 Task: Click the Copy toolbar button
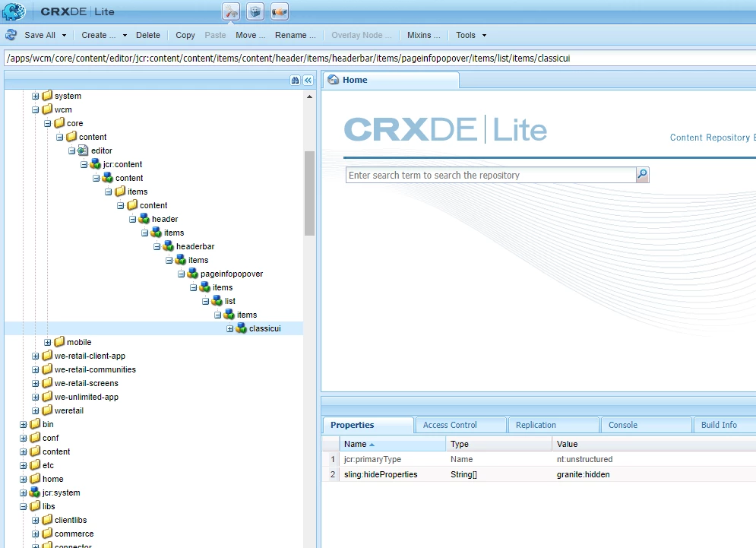pos(185,35)
